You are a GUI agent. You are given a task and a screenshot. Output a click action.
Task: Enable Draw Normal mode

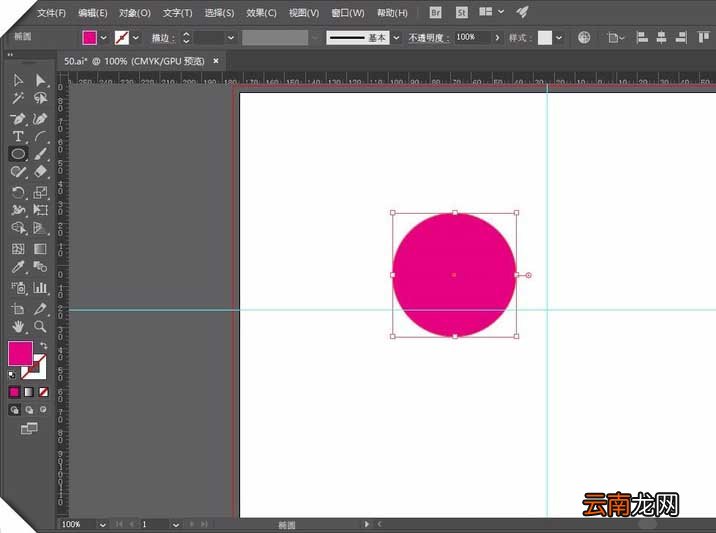click(15, 410)
